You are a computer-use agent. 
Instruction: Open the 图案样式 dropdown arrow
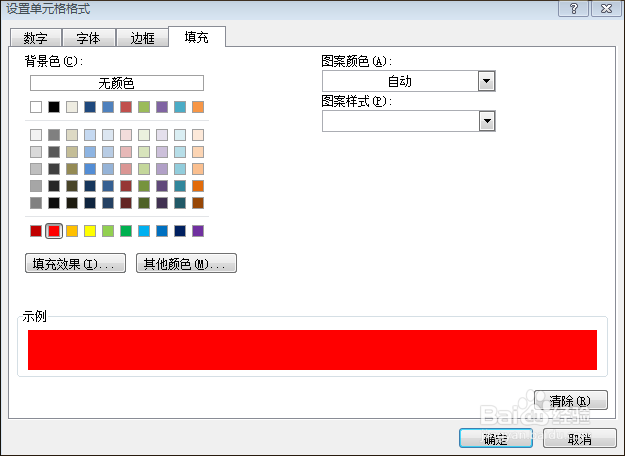point(486,121)
